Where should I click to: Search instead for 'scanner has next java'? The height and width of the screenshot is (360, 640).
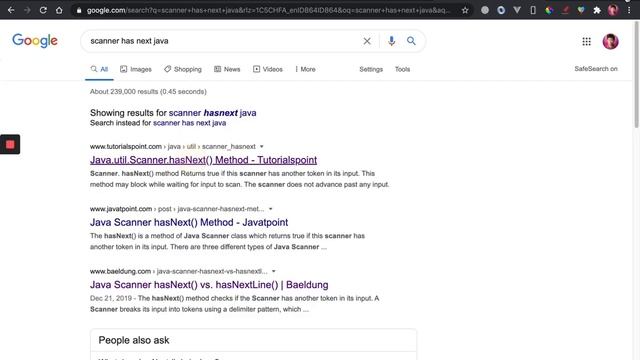(189, 123)
